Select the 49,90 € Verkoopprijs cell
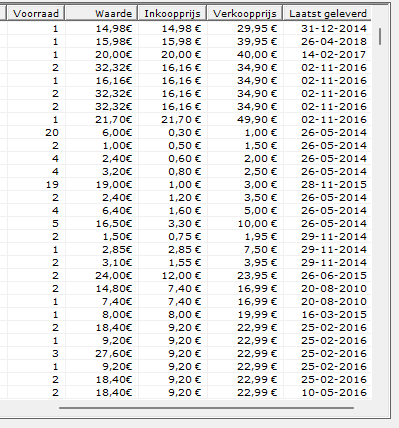The width and height of the screenshot is (399, 428). 245,120
